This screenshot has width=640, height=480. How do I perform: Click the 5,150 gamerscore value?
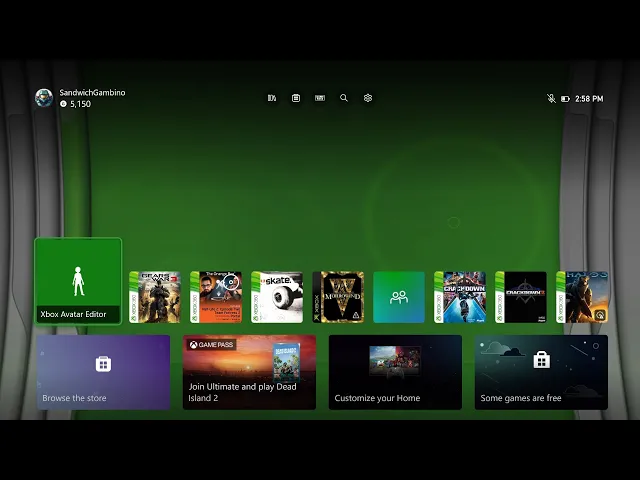pos(80,104)
